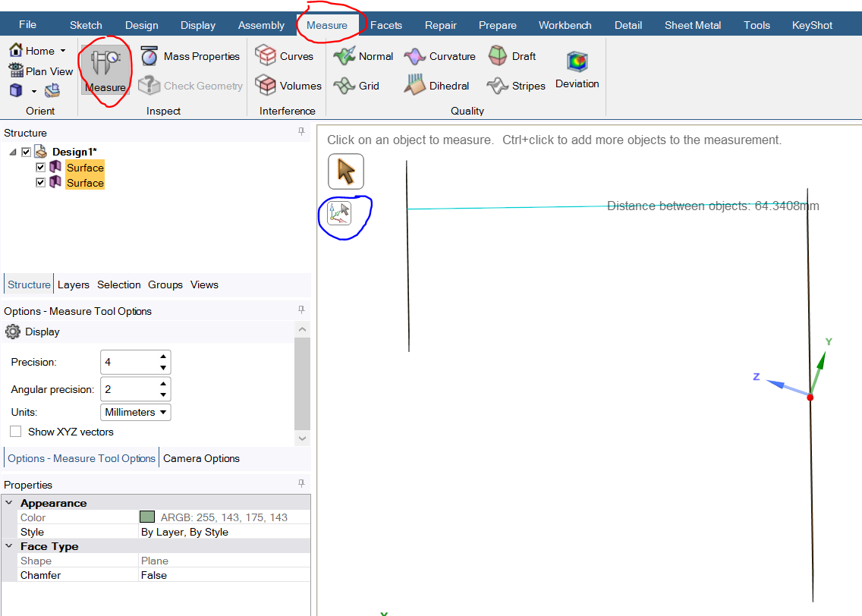
Task: Decrease the Precision value
Action: click(x=163, y=368)
